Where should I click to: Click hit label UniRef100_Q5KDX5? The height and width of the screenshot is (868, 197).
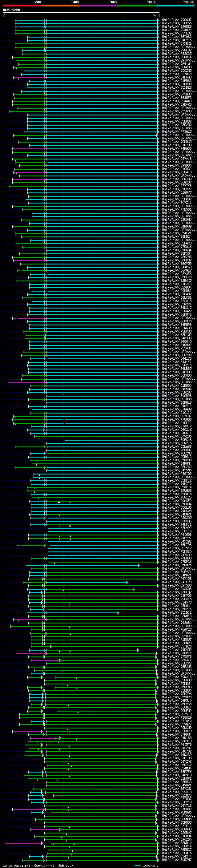click(177, 142)
